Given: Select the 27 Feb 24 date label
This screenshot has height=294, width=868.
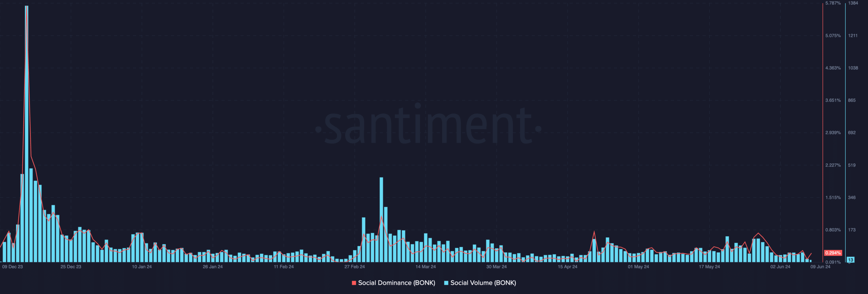Looking at the screenshot, I should (x=355, y=267).
